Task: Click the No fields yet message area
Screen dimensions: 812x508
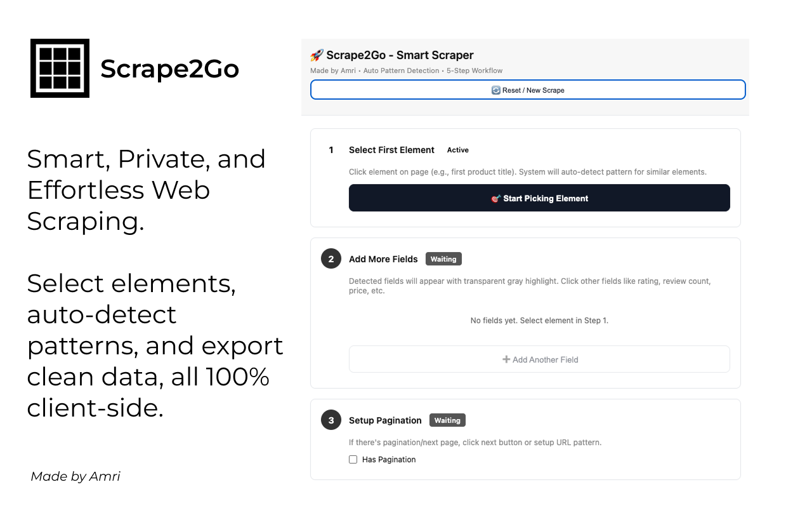Action: [539, 320]
